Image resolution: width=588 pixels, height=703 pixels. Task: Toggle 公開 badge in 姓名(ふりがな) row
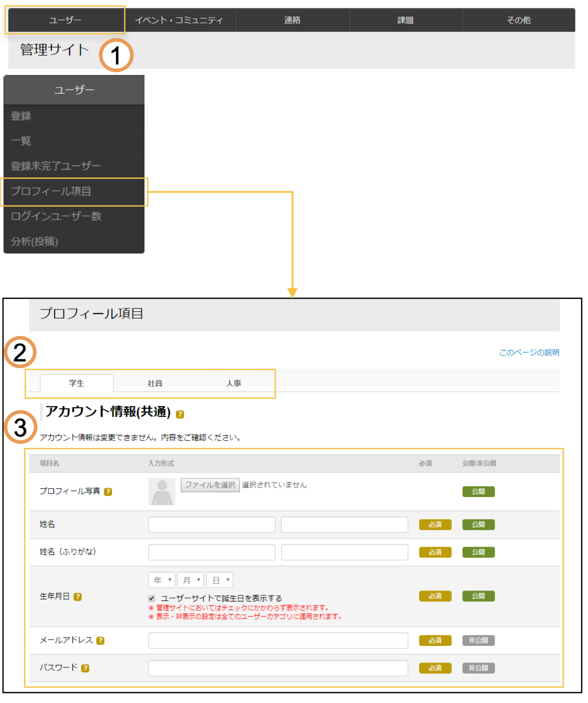pyautogui.click(x=478, y=552)
